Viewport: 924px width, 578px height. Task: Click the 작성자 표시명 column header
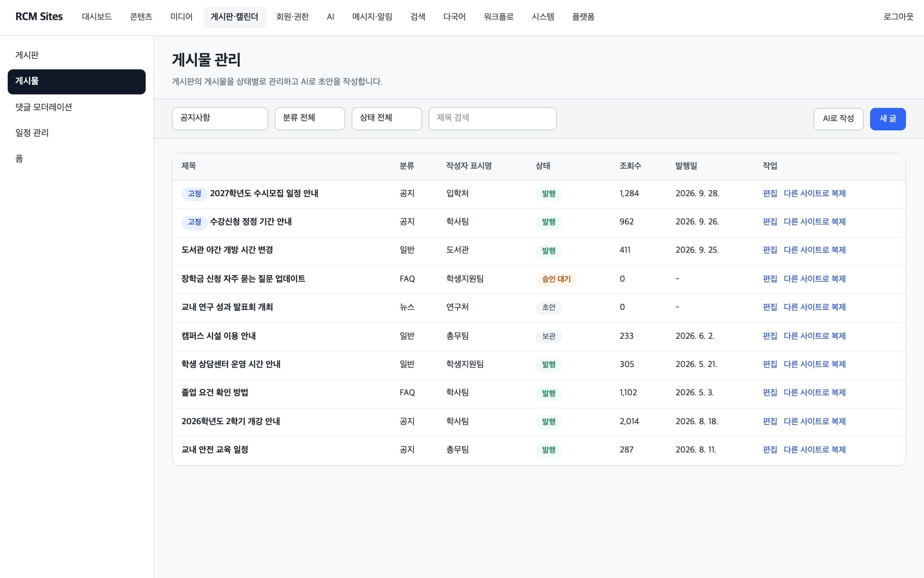[469, 166]
